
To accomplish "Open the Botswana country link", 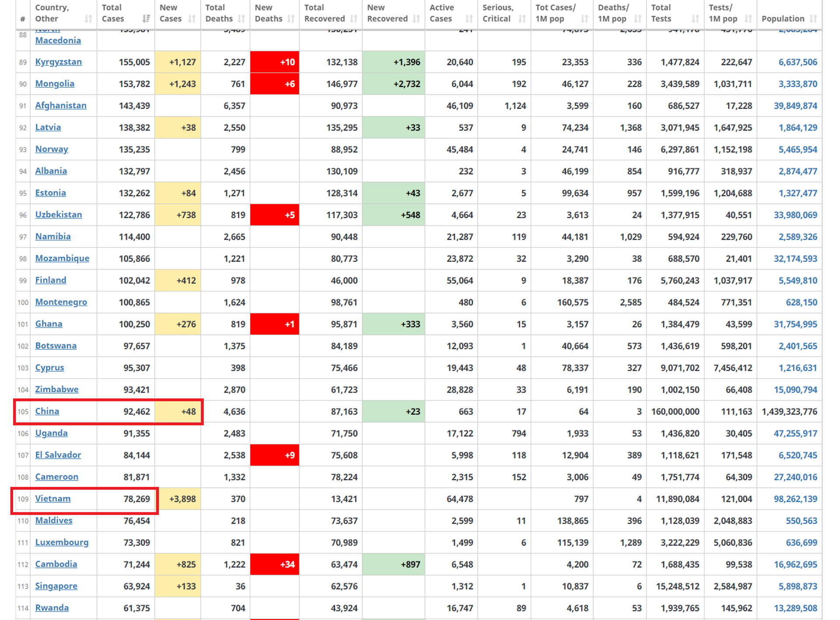I will 56,346.
